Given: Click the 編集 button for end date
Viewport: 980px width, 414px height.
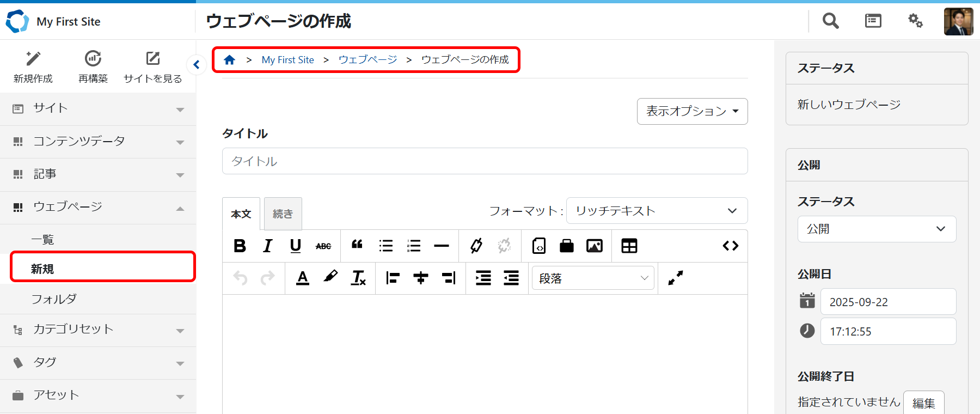Looking at the screenshot, I should [923, 403].
